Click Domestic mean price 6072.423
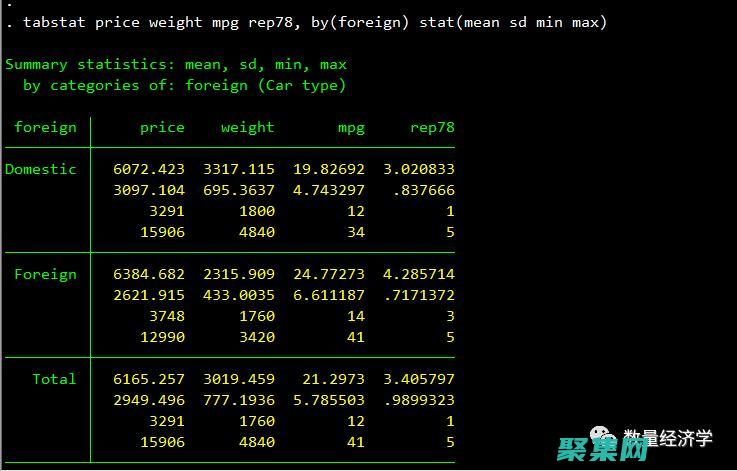The width and height of the screenshot is (737, 471). 149,169
